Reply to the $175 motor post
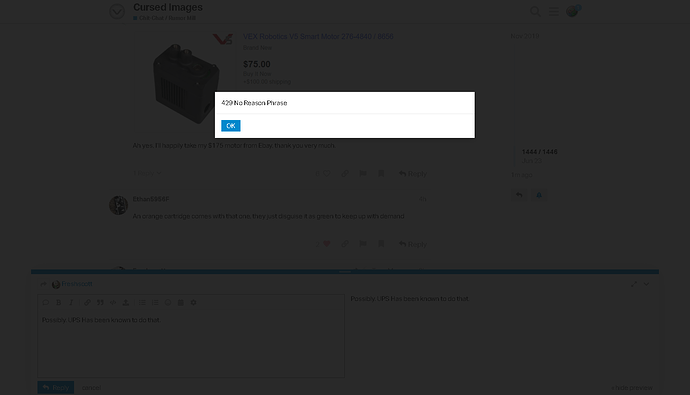The height and width of the screenshot is (395, 690). 413,174
